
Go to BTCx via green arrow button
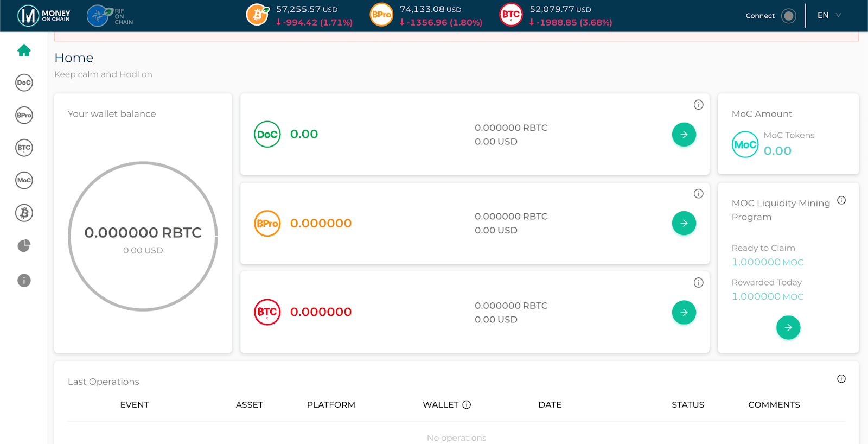684,312
